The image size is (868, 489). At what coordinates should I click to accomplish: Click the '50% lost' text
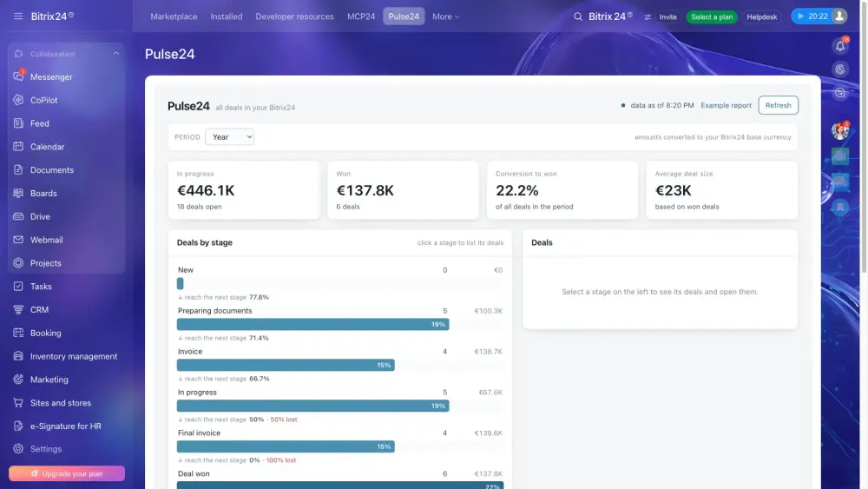pyautogui.click(x=284, y=420)
